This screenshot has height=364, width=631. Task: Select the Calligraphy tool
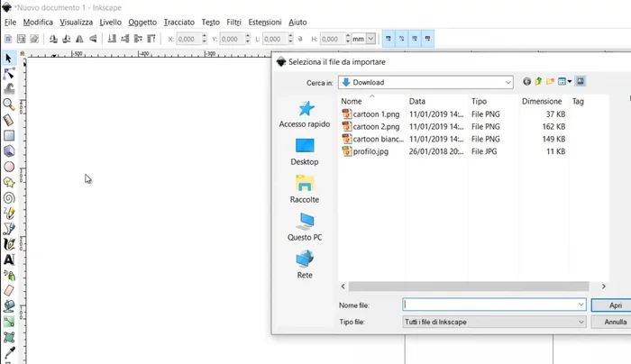click(9, 244)
